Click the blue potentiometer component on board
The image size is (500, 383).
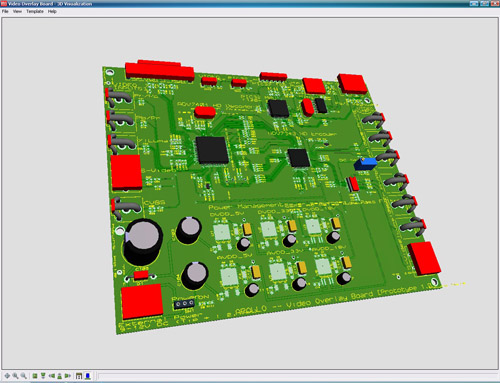365,164
